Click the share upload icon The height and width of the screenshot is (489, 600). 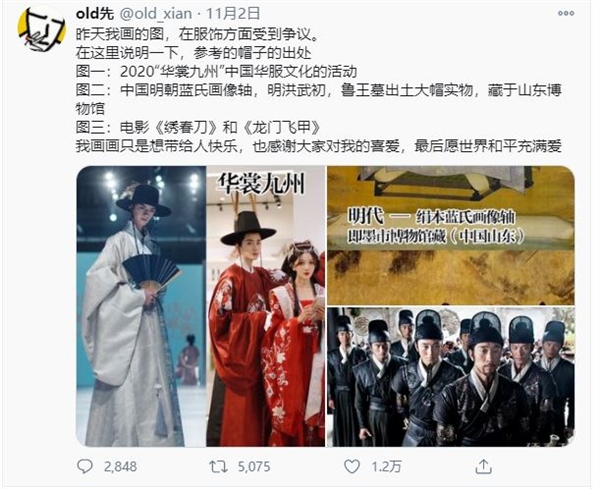[x=484, y=466]
